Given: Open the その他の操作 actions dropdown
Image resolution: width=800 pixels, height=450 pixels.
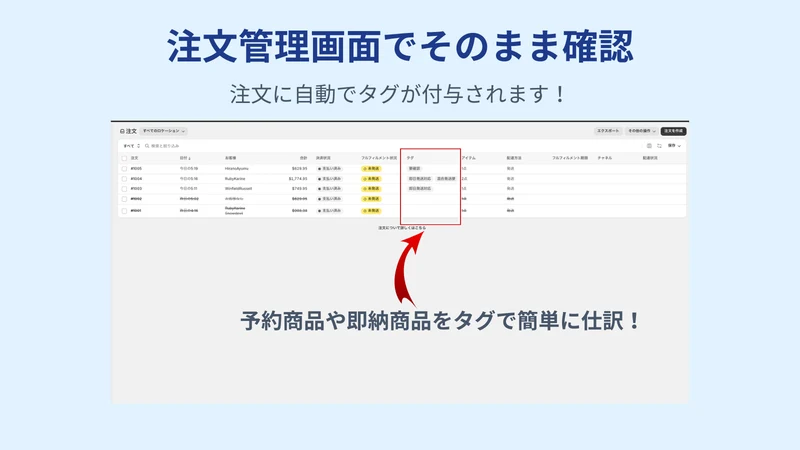Looking at the screenshot, I should click(x=642, y=131).
